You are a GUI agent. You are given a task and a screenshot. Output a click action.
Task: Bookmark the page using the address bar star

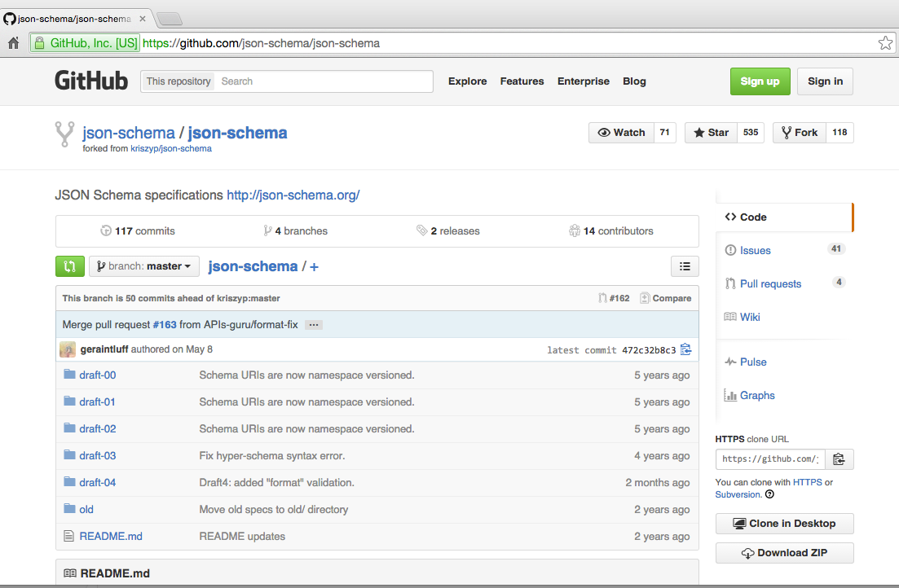(885, 42)
